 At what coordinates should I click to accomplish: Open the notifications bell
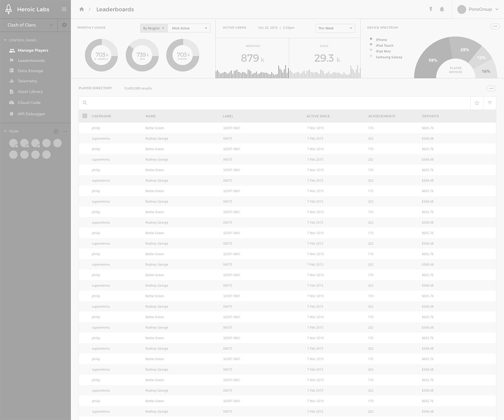point(442,9)
